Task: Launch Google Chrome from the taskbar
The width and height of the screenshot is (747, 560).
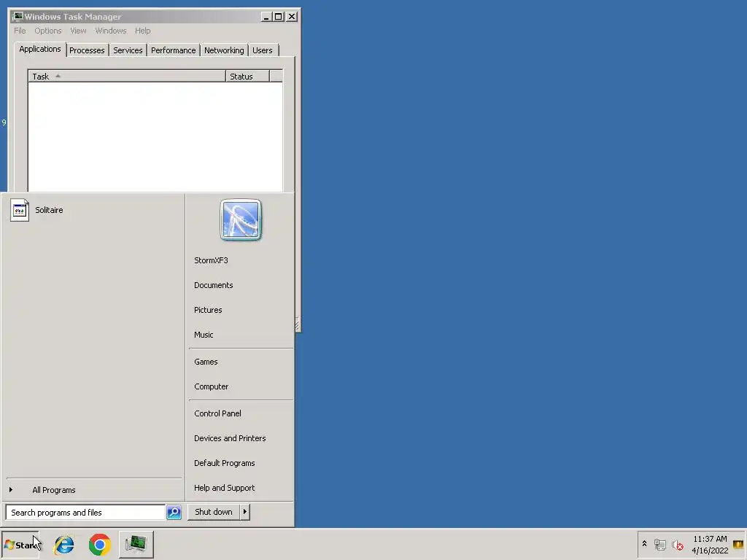Action: point(99,545)
